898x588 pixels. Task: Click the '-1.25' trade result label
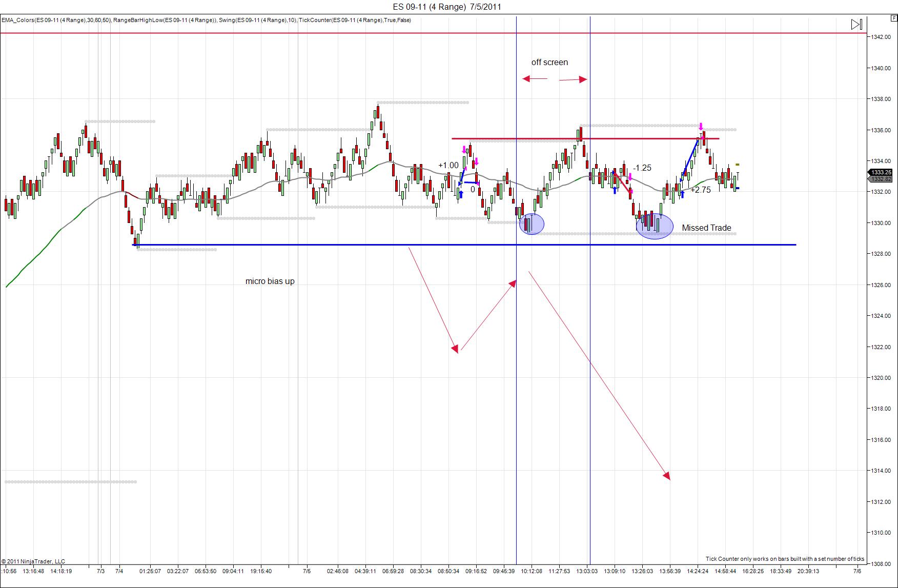click(642, 168)
